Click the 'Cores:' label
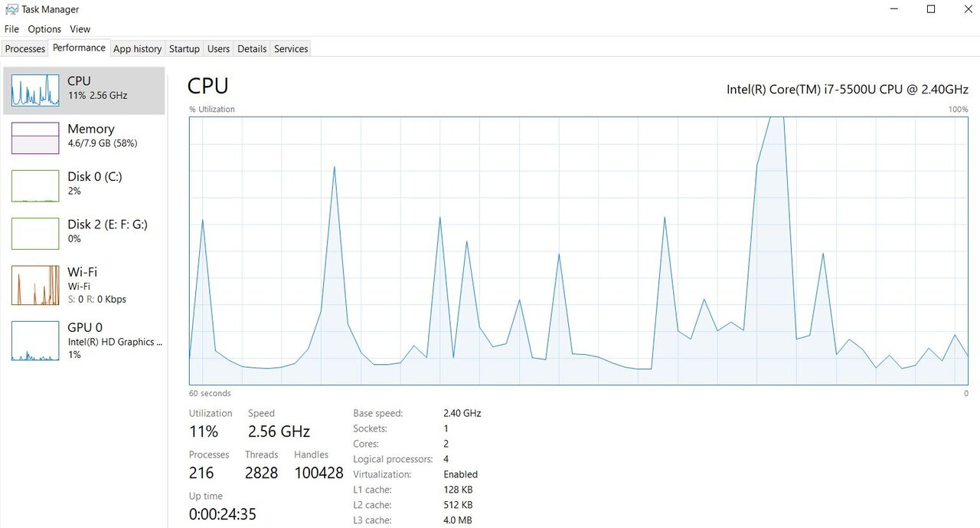Image resolution: width=980 pixels, height=528 pixels. [367, 444]
